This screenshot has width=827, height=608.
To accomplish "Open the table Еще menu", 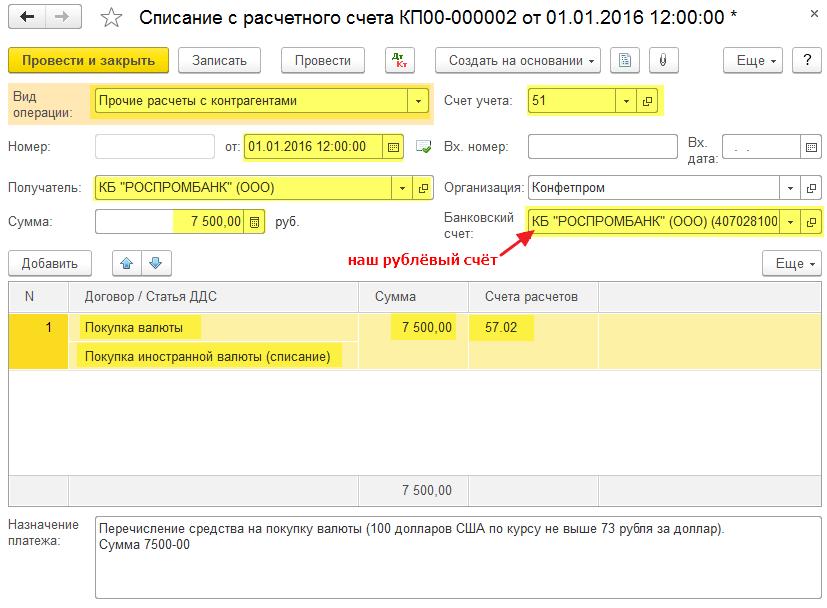I will point(792,263).
